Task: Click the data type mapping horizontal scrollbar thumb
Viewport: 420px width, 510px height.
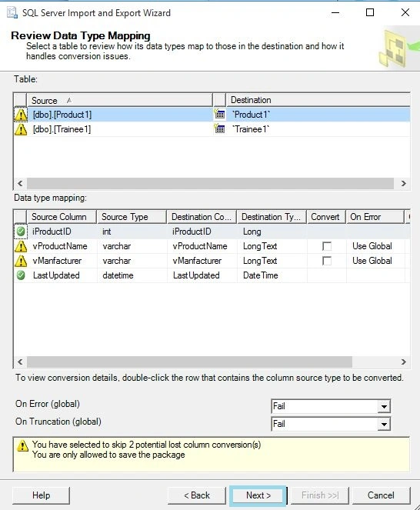Action: coord(189,362)
